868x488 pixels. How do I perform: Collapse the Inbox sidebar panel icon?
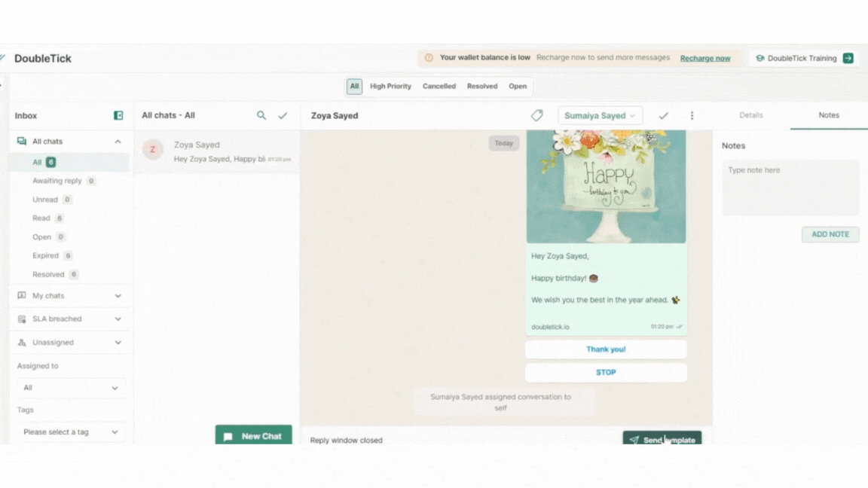(118, 116)
